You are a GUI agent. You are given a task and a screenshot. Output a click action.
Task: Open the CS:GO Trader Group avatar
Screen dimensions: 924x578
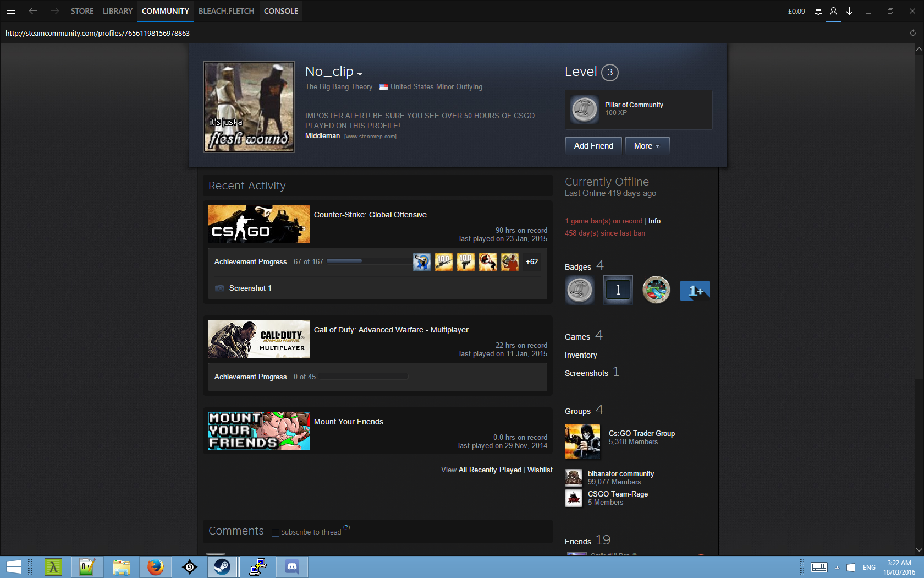tap(582, 441)
